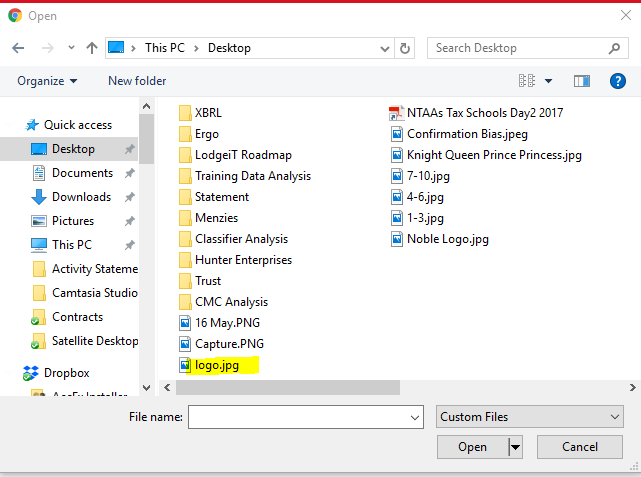This screenshot has width=641, height=477.
Task: Select the Training Data Analysis folder
Action: (x=245, y=176)
